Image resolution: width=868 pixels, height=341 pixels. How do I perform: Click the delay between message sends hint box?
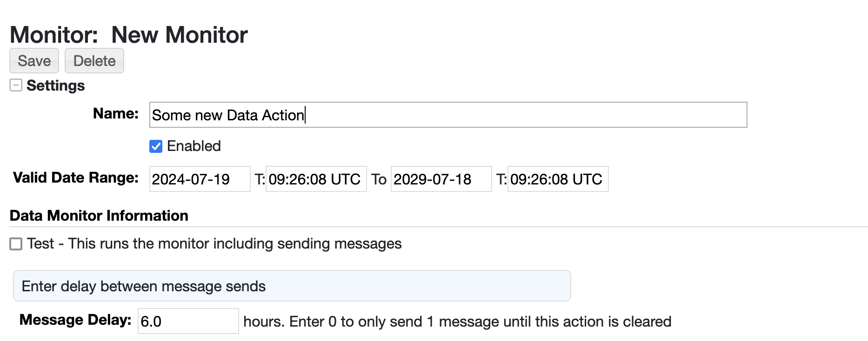point(292,286)
